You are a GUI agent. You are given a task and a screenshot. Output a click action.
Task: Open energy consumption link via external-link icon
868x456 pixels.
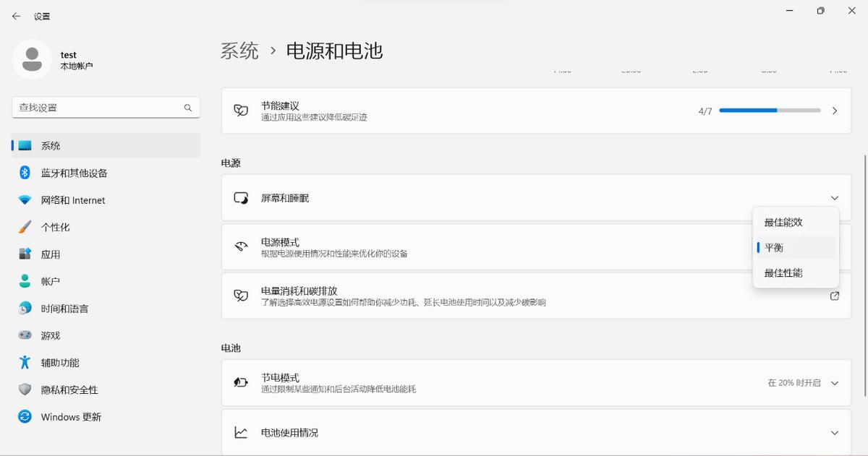click(835, 296)
